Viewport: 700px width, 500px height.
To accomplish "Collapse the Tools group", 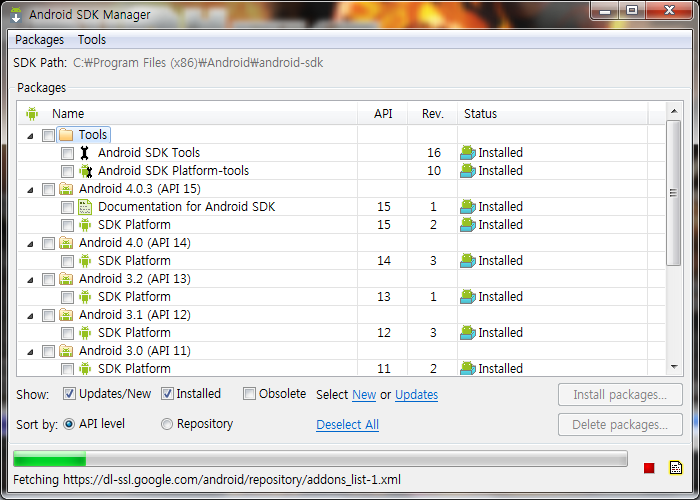I will coord(30,136).
